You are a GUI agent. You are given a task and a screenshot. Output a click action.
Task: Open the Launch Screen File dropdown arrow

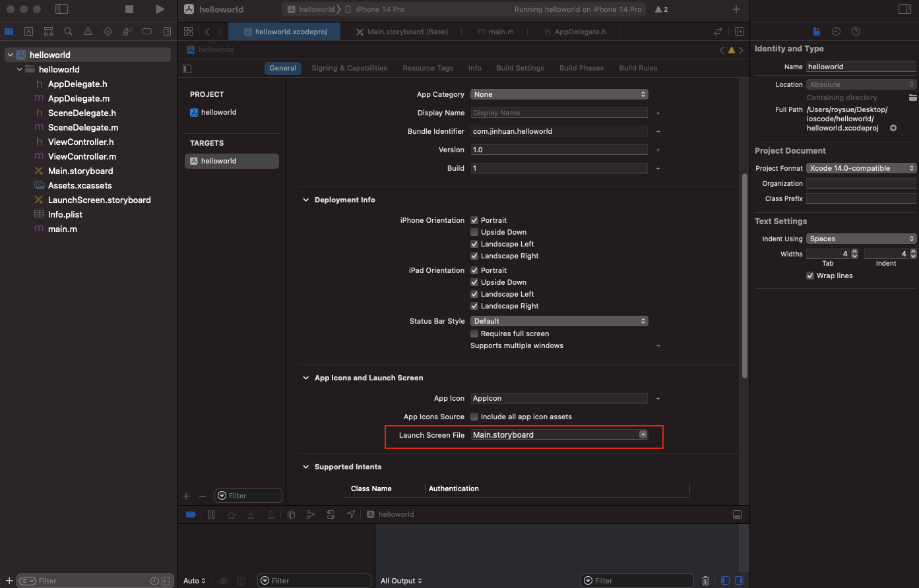(x=643, y=435)
